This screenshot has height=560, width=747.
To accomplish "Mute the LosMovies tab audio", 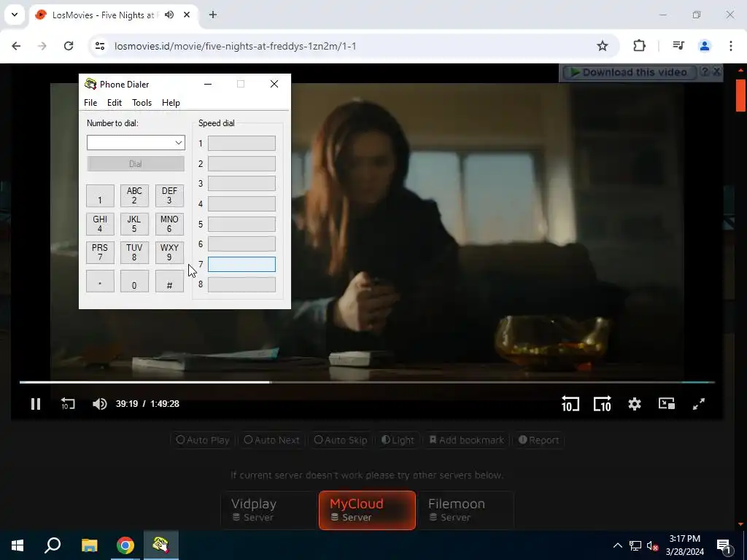I will pyautogui.click(x=169, y=15).
